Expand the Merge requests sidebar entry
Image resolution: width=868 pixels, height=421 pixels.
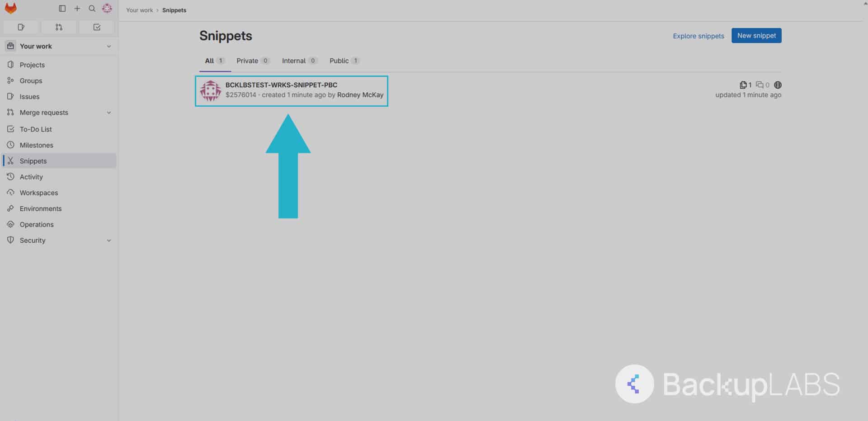108,112
